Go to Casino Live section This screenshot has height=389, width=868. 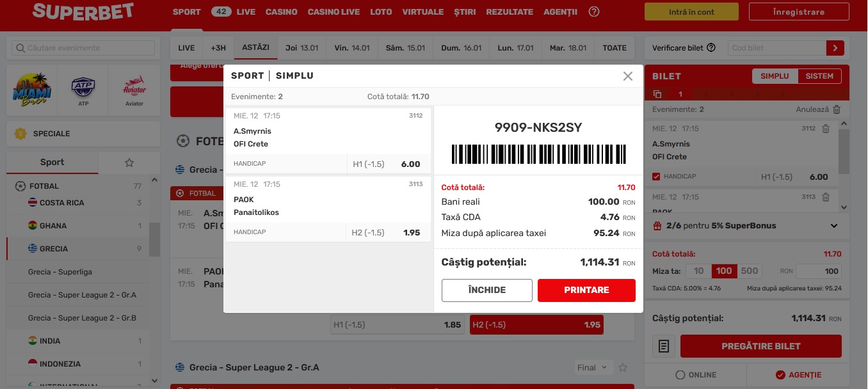click(334, 12)
